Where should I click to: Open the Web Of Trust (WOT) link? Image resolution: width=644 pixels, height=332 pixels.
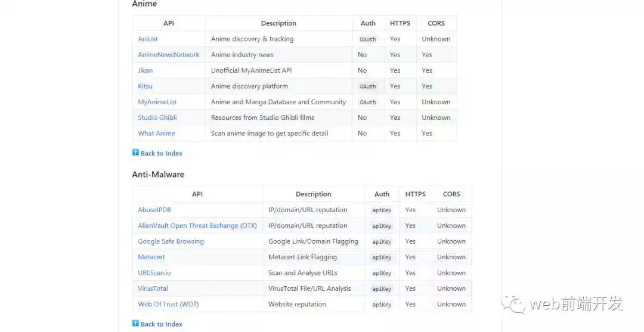[168, 304]
